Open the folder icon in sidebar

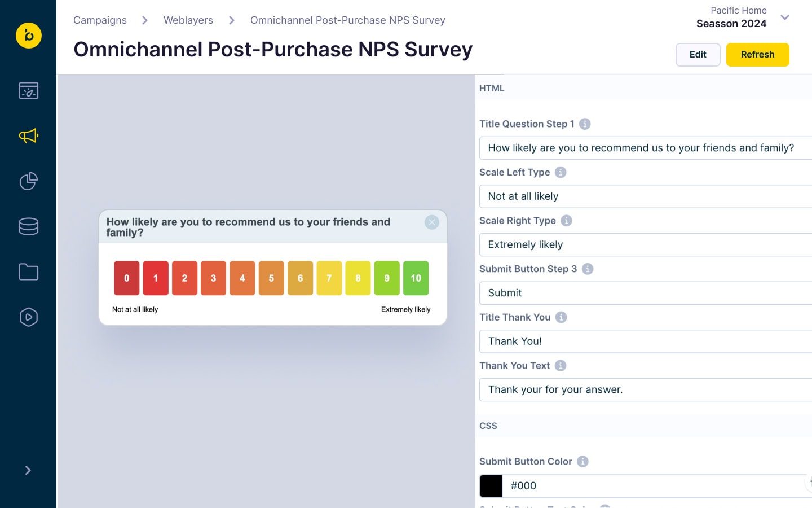coord(29,272)
